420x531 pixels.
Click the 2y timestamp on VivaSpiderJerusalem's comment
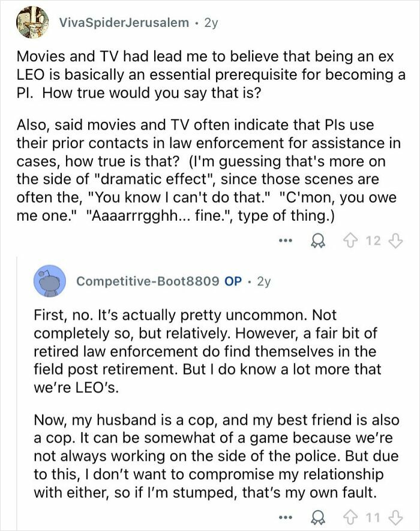click(212, 23)
